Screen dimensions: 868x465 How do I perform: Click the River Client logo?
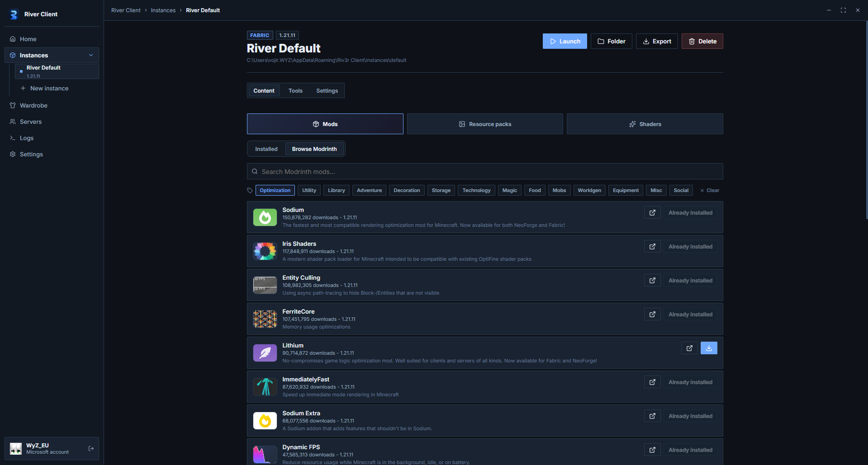pyautogui.click(x=14, y=14)
